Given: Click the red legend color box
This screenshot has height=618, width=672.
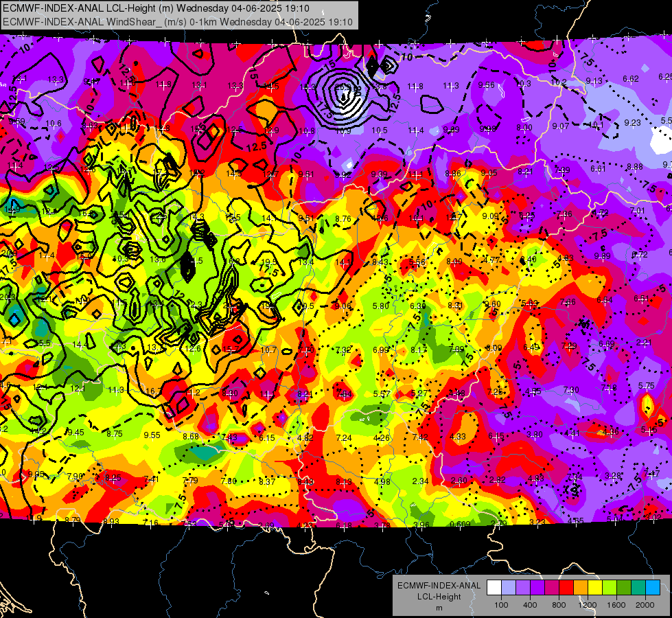Looking at the screenshot, I should point(566,588).
